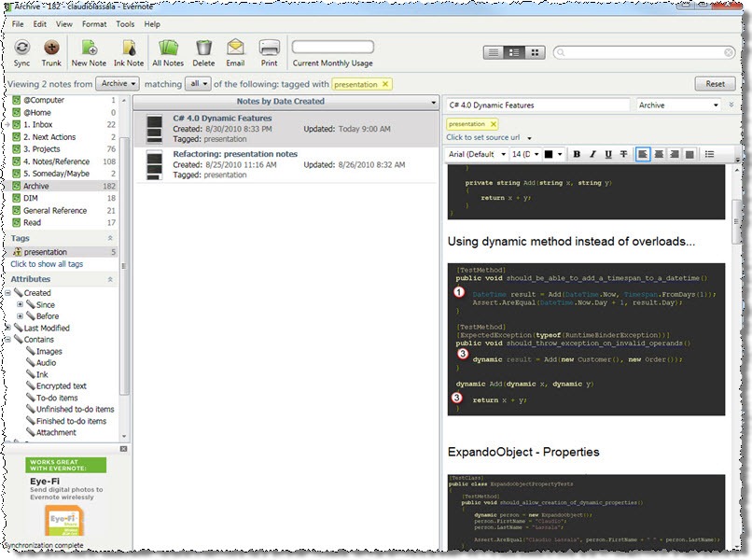The image size is (752, 560).
Task: Open the Tools menu
Action: point(125,24)
